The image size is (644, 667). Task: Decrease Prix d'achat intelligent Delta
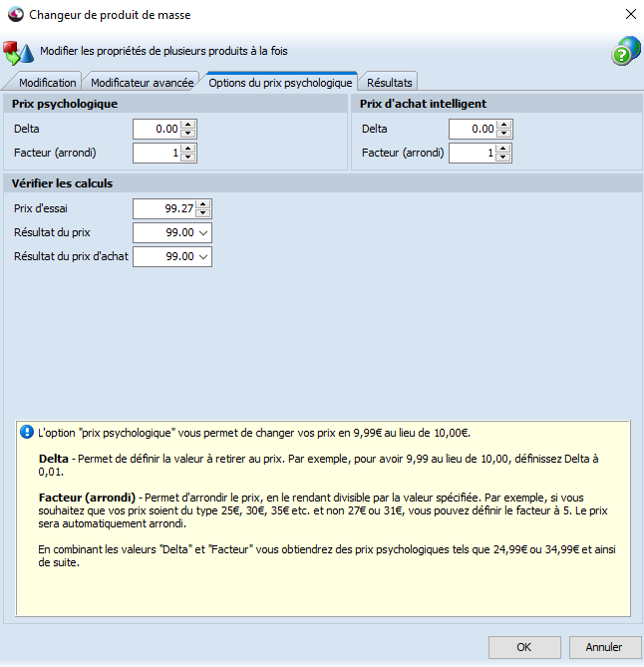click(504, 134)
